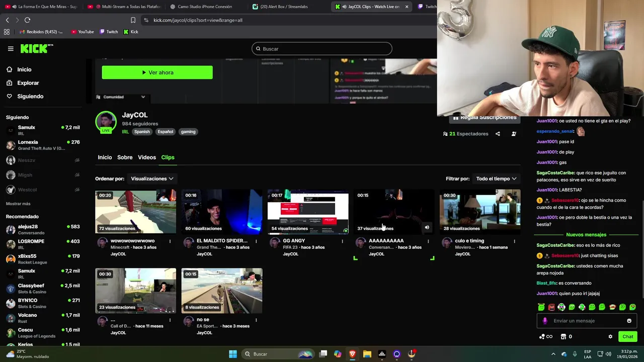644x362 pixels.
Task: Open options menu for AAAAAAAAAA clip
Action: coord(428,241)
